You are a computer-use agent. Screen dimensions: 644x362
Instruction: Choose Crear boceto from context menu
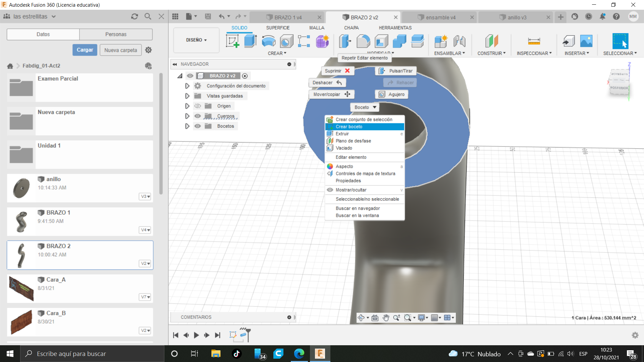349,127
